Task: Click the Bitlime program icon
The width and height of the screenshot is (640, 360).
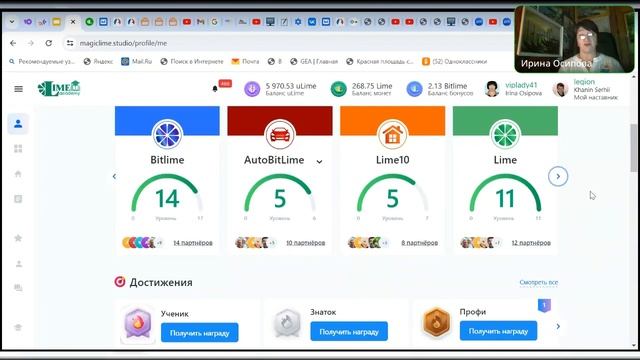Action: 167,134
